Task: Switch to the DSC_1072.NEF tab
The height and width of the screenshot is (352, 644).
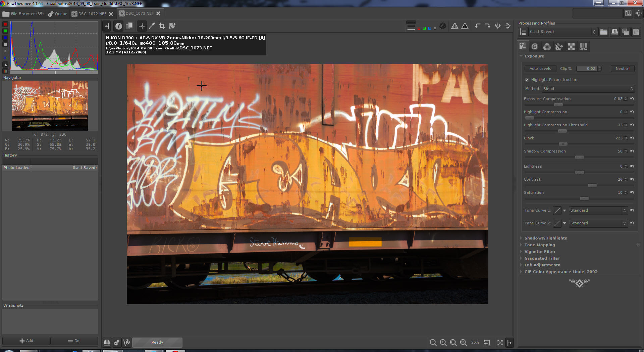Action: [92, 14]
